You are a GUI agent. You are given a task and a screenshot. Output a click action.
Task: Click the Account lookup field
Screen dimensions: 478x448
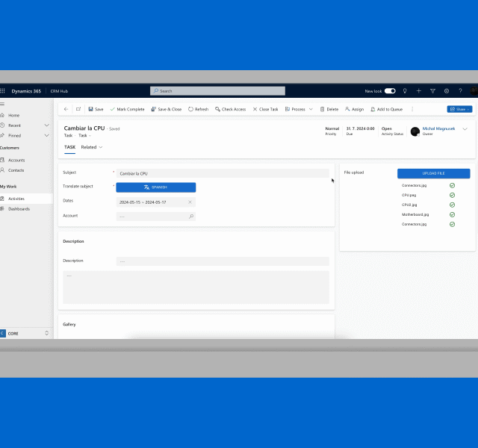click(156, 217)
